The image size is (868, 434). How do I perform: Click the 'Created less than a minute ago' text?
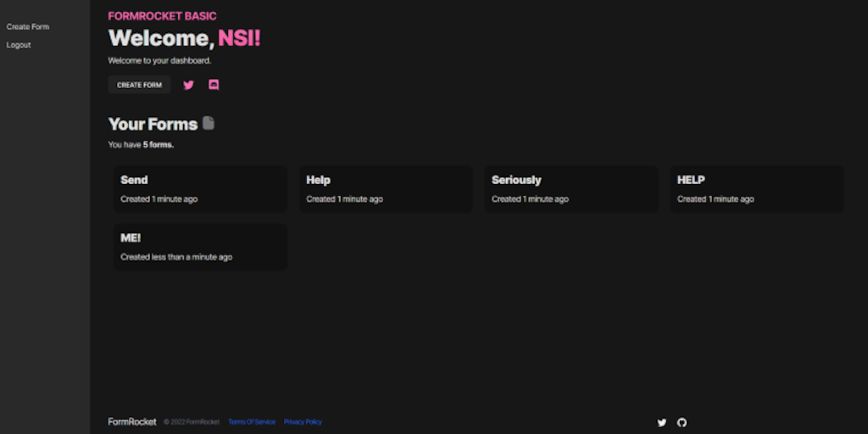(x=176, y=257)
